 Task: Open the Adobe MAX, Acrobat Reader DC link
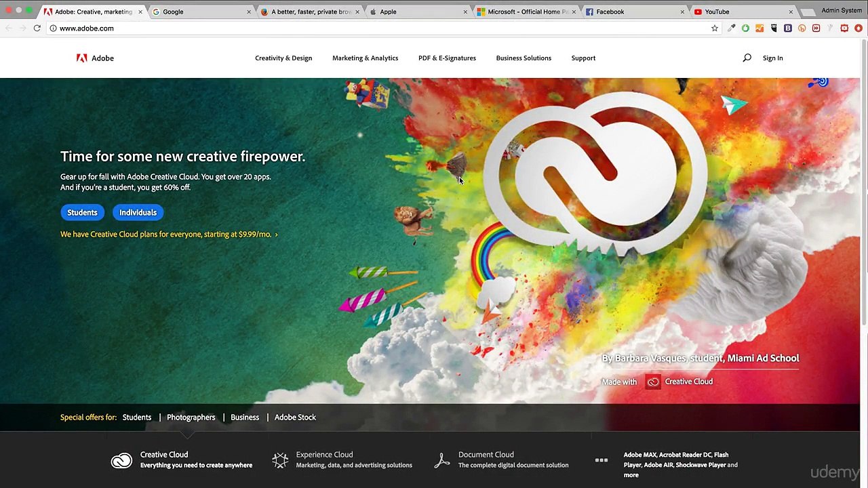pos(681,465)
